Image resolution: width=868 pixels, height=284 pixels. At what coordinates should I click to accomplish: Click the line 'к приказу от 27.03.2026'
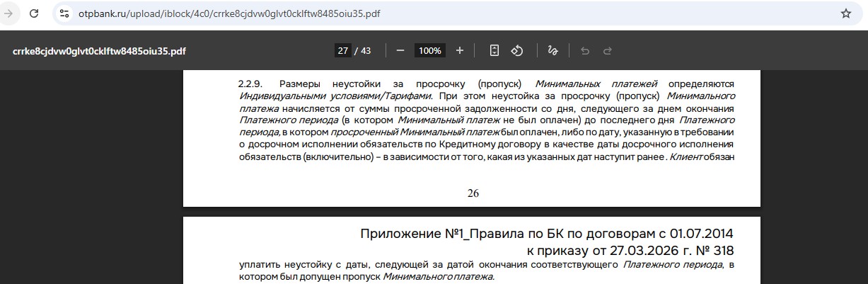630,250
